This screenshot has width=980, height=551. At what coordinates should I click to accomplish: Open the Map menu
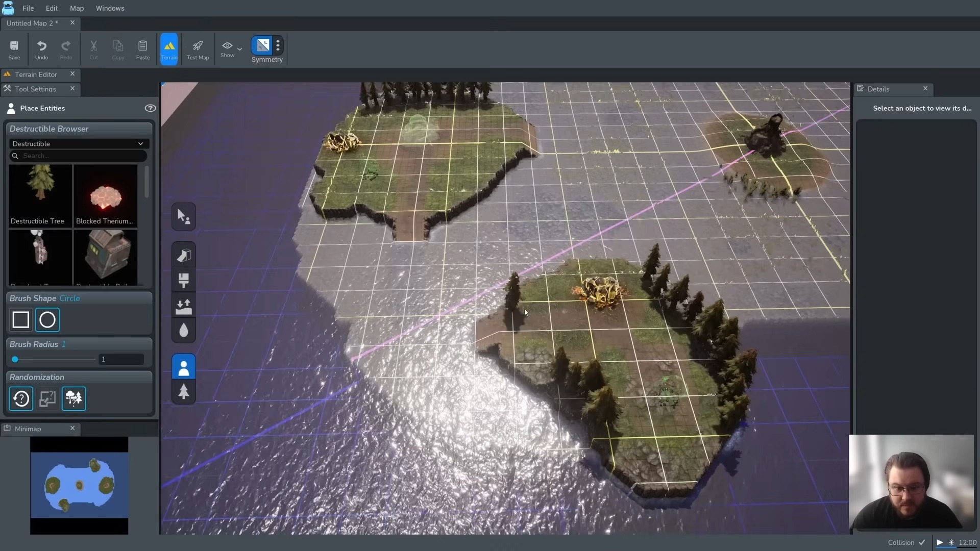(77, 8)
